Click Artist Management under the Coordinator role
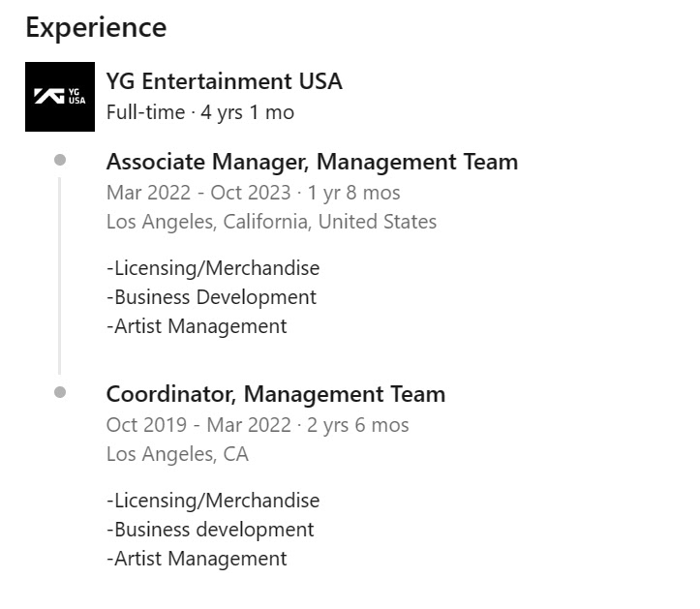This screenshot has width=700, height=609. tap(197, 559)
